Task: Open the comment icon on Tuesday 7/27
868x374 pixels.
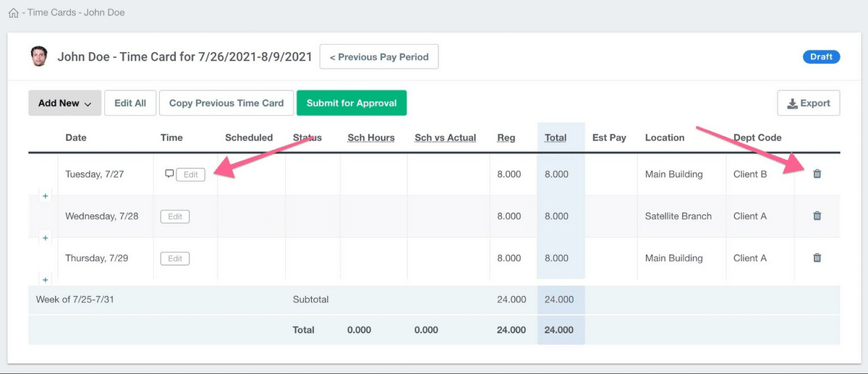Action: (x=169, y=174)
